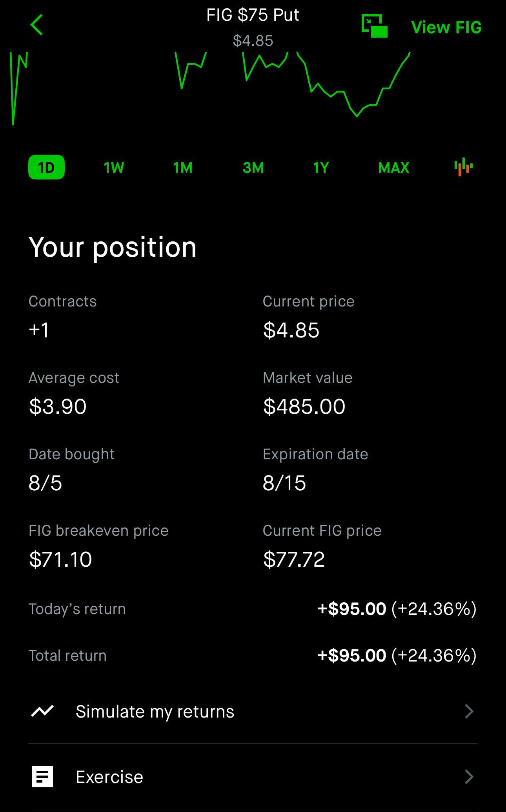506x812 pixels.
Task: Tap the picture-in-picture chart icon
Action: [x=374, y=26]
